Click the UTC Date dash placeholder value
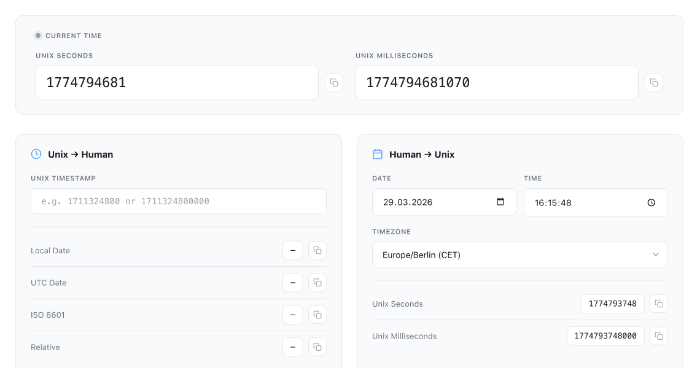 tap(293, 283)
